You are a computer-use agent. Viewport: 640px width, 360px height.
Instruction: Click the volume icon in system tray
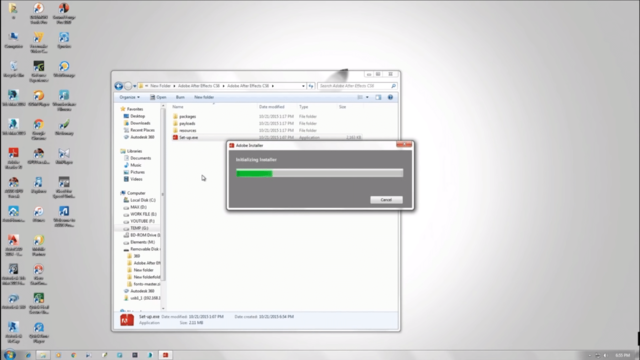click(x=605, y=355)
